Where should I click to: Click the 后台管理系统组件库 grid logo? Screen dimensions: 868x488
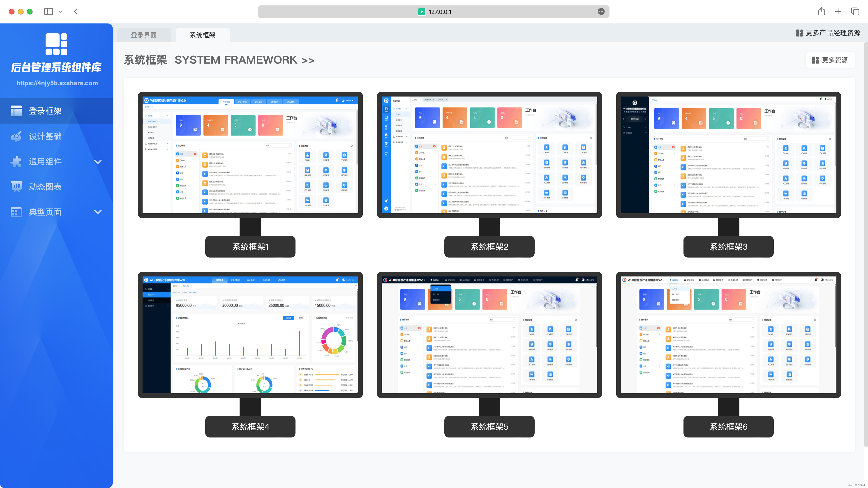point(56,44)
